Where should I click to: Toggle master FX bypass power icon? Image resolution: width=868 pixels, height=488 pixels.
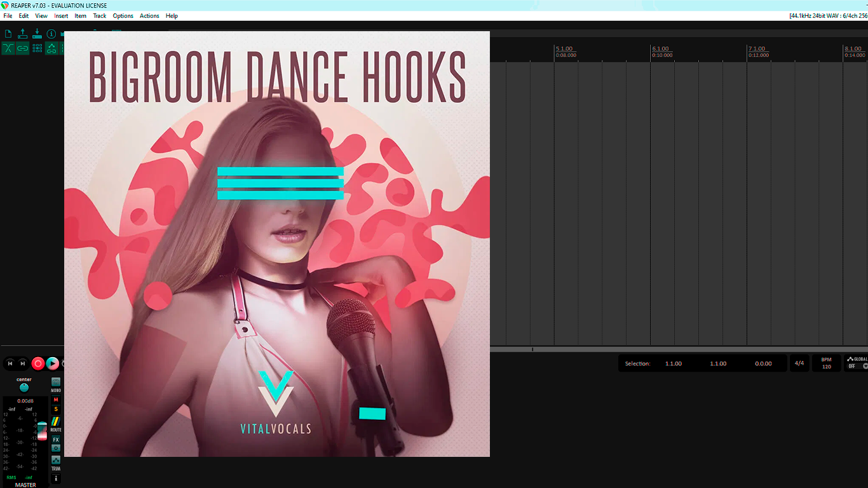tap(56, 448)
